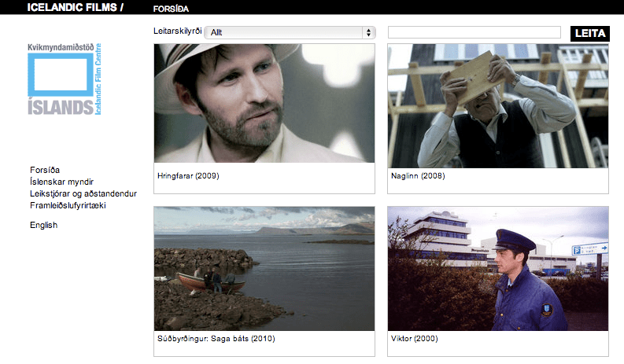
Task: Go to Forsíða in the sidebar menu
Action: pos(45,170)
